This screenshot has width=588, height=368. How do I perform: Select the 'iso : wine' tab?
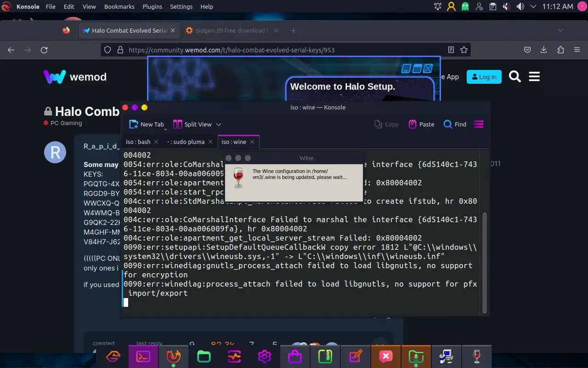point(234,142)
